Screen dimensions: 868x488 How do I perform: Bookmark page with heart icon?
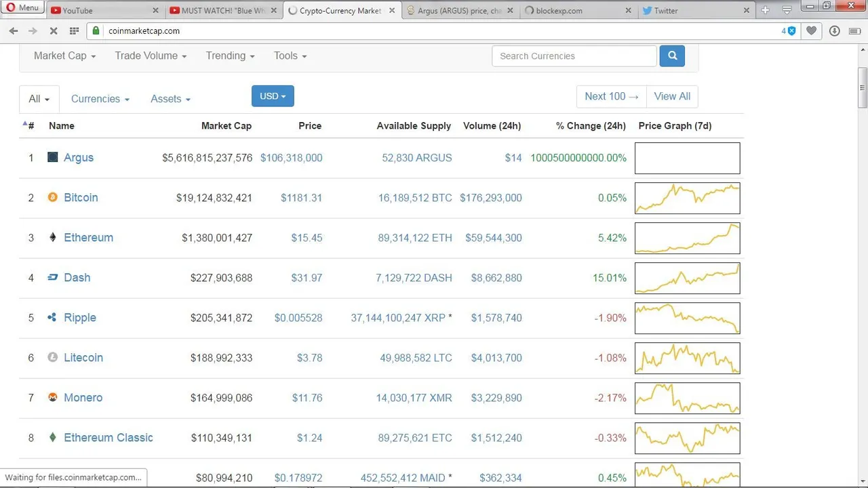812,31
